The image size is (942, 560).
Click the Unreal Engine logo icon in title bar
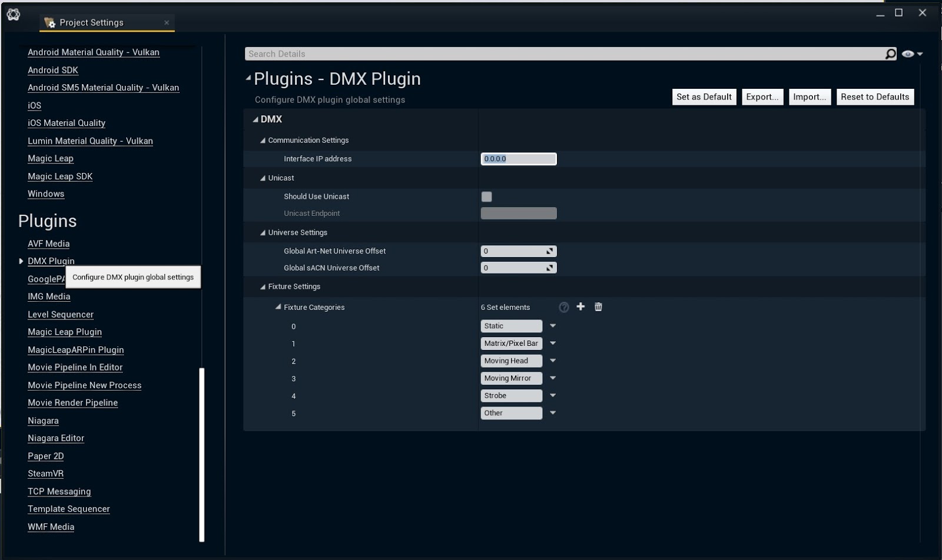[x=14, y=15]
